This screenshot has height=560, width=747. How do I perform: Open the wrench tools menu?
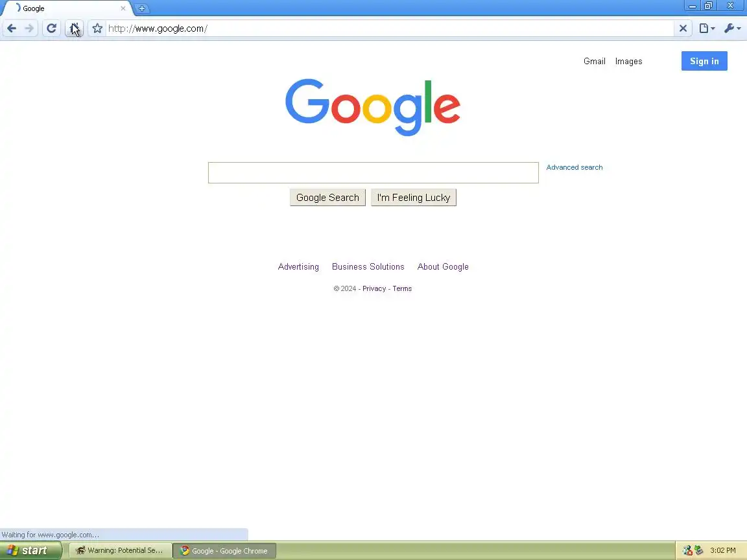(732, 29)
